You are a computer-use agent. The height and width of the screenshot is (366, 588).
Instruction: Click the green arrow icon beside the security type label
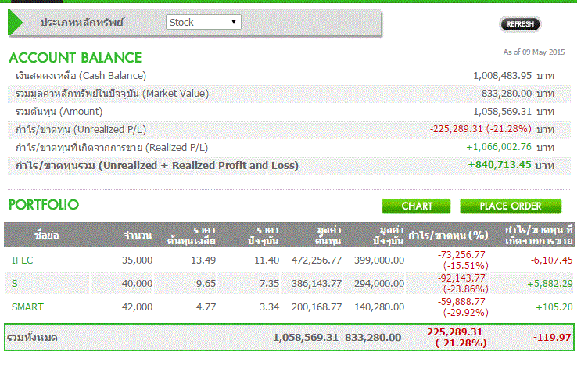(x=16, y=23)
